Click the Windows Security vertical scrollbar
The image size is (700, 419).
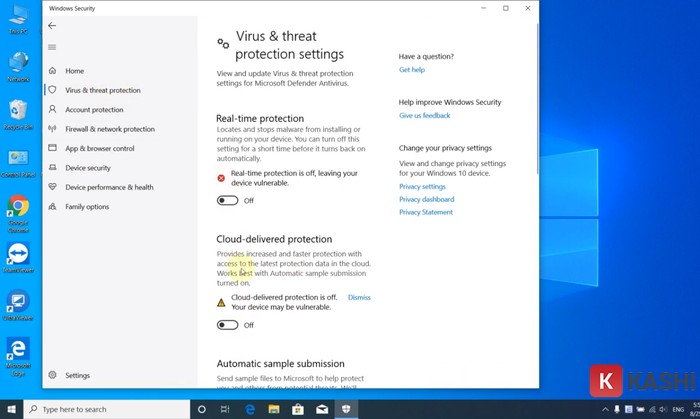point(537,98)
